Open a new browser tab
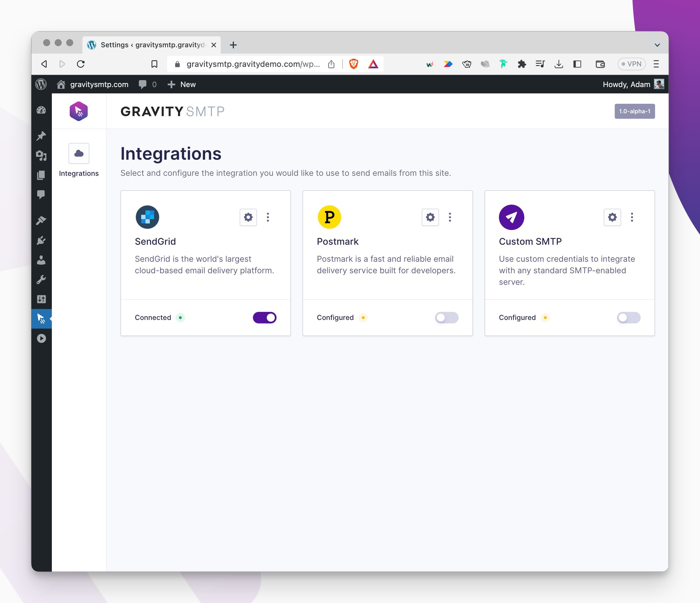The height and width of the screenshot is (603, 700). point(233,45)
